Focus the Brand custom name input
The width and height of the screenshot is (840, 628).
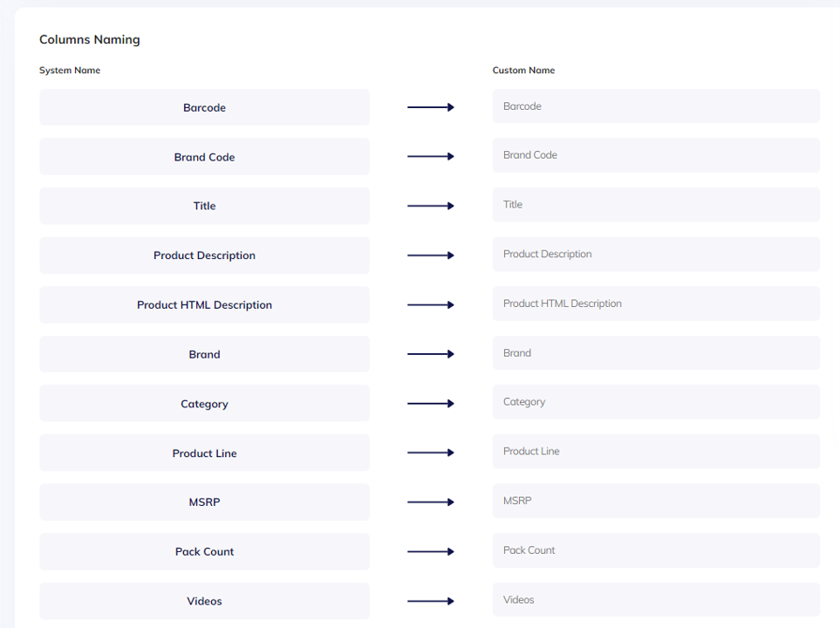tap(655, 353)
